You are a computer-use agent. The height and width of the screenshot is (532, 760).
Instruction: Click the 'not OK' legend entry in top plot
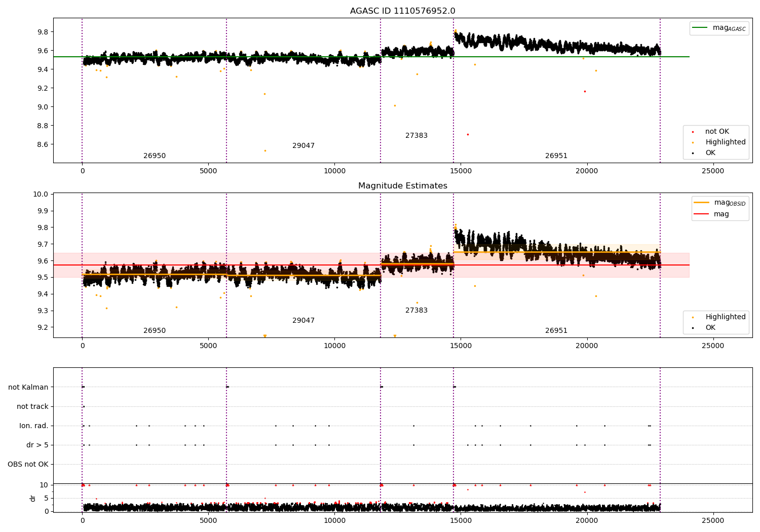coord(717,132)
